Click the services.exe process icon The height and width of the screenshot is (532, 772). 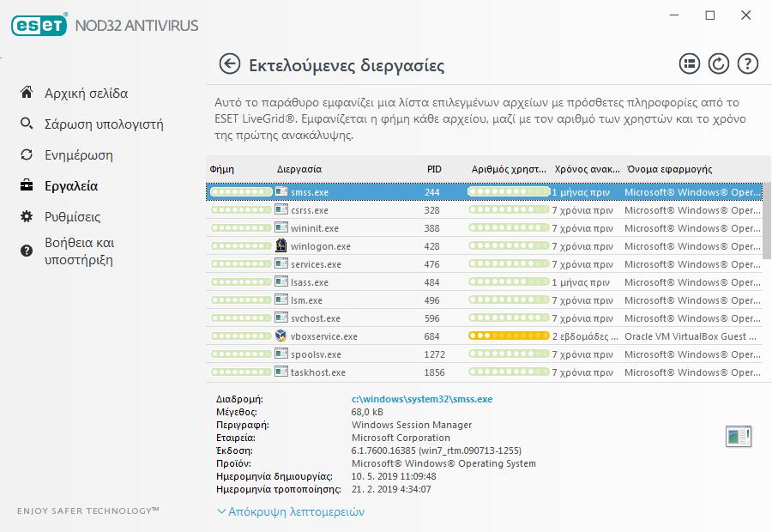(x=281, y=263)
